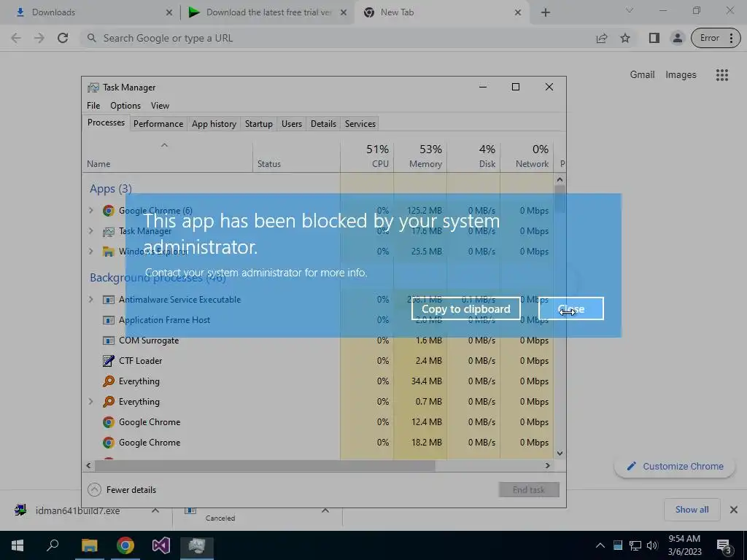Open taskbar search
The height and width of the screenshot is (560, 747).
pos(53,545)
